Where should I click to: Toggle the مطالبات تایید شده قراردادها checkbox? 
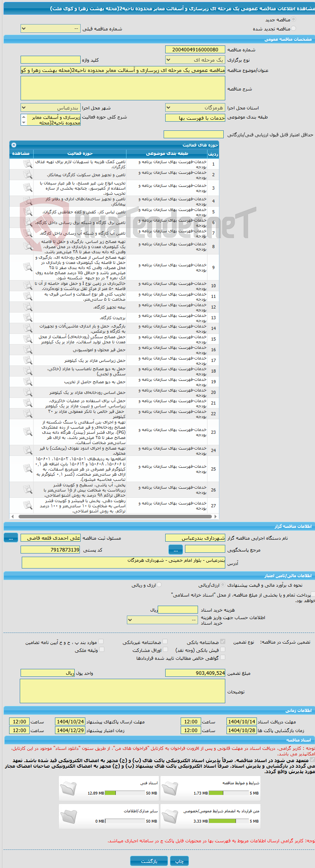click(x=223, y=657)
